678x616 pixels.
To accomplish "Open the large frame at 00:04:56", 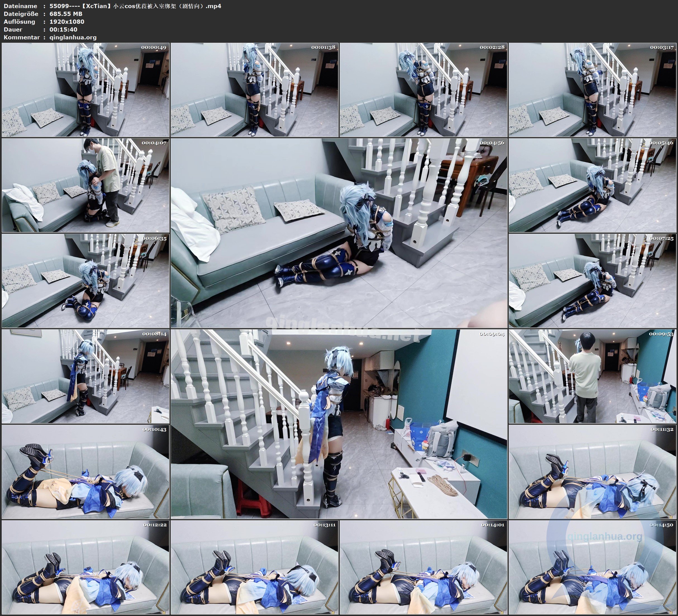I will 339,233.
